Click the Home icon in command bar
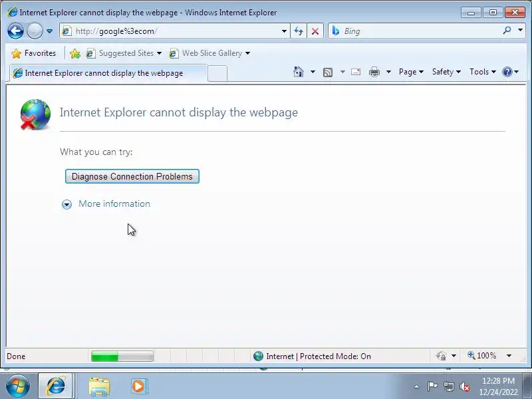532x399 pixels. 299,72
